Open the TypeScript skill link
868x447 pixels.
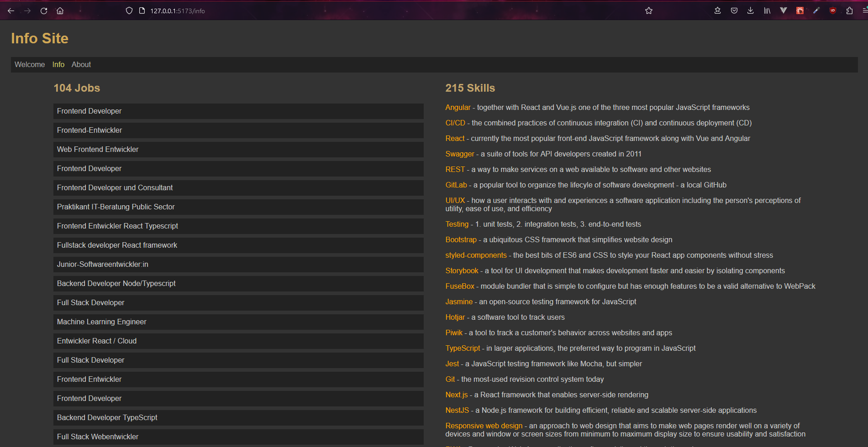[x=463, y=348]
